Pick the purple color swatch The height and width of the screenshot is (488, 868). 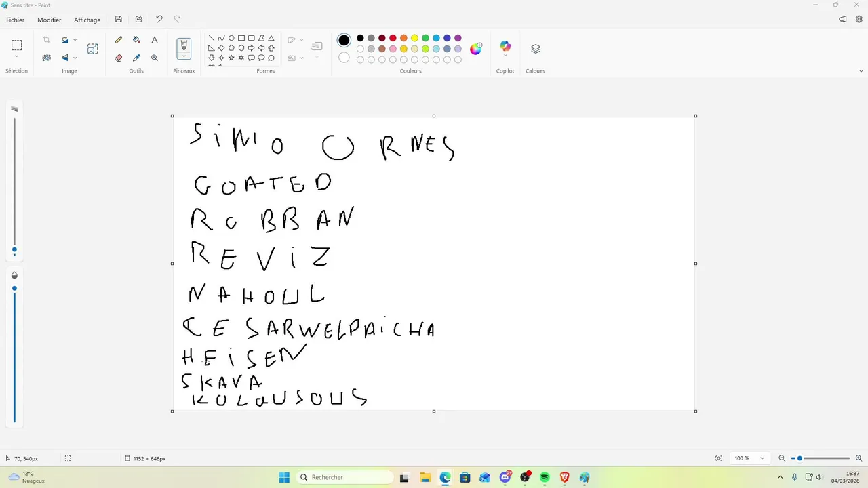458,38
